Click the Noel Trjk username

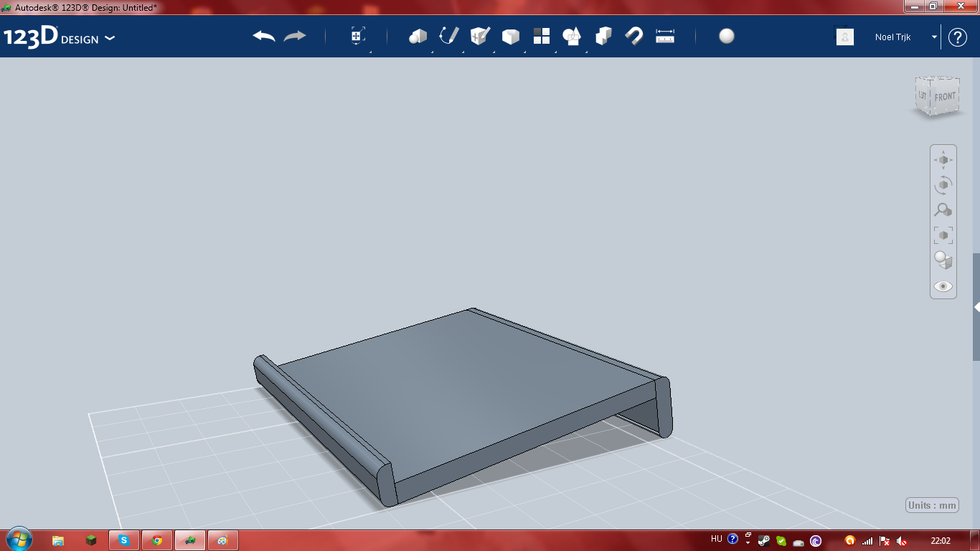(x=893, y=37)
